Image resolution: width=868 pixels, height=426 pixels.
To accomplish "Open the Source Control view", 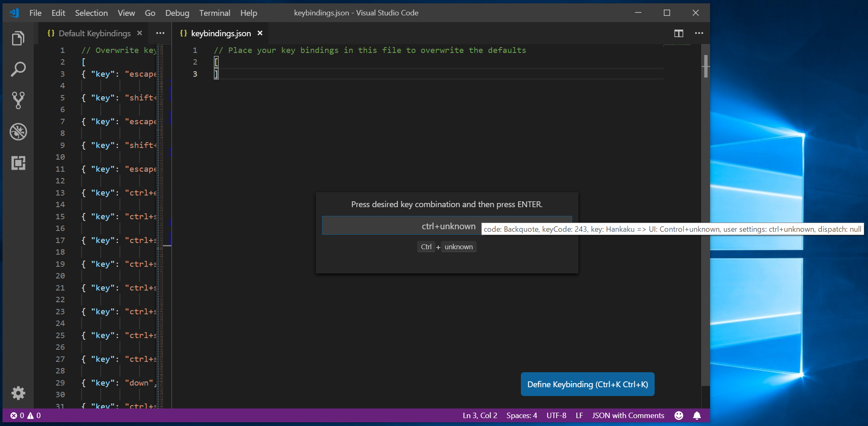I will (18, 100).
